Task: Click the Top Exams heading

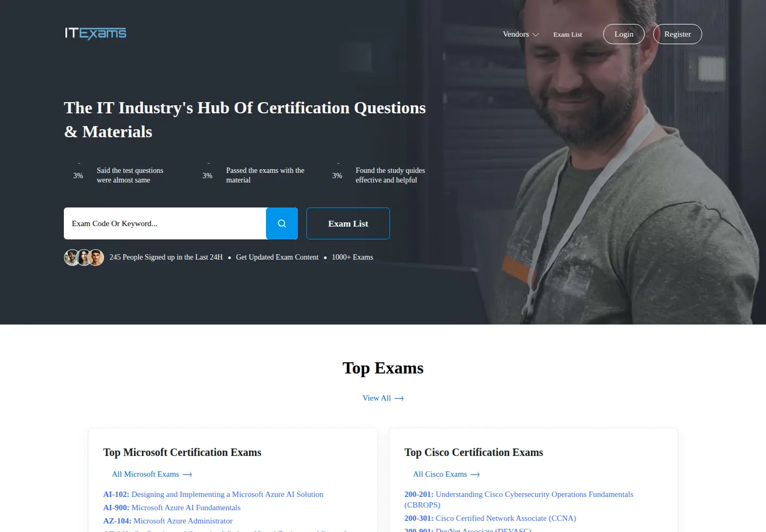Action: tap(383, 368)
